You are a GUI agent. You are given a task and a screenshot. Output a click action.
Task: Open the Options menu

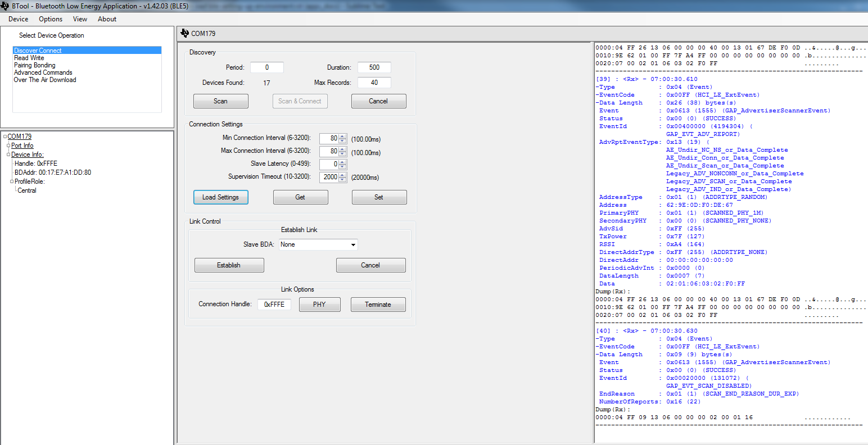click(x=50, y=19)
